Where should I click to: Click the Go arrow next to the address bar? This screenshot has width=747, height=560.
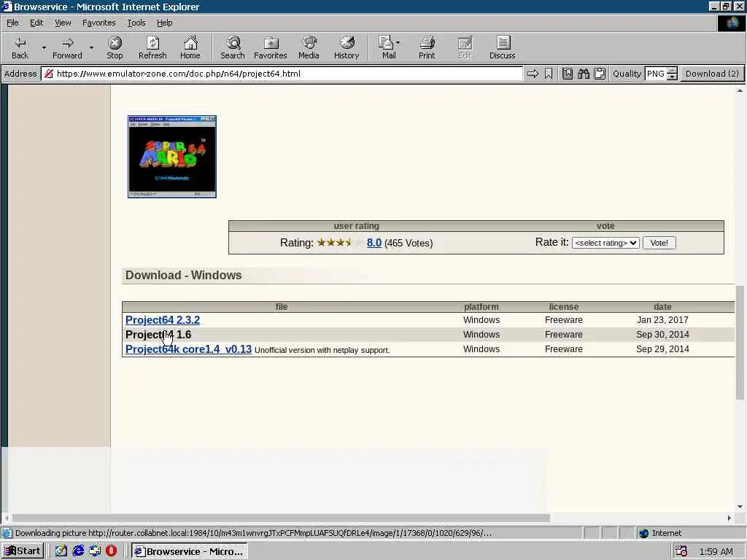pos(533,74)
